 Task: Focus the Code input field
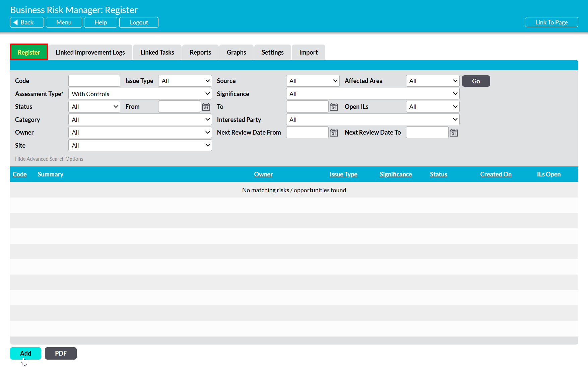click(x=94, y=81)
